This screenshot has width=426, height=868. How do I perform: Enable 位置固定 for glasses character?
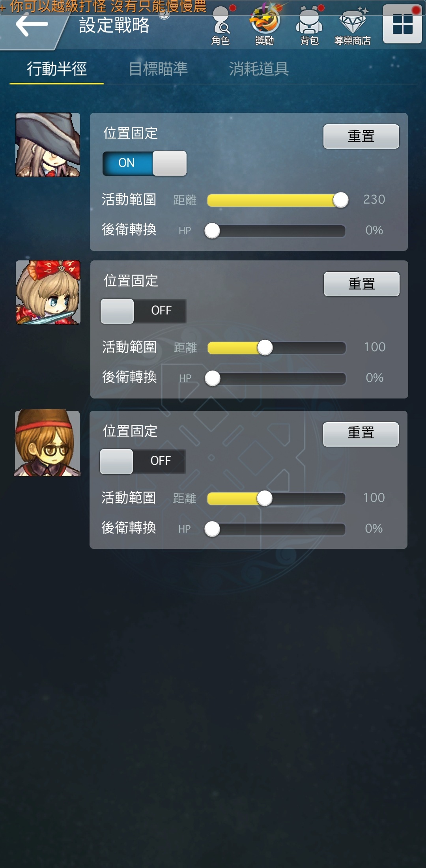tap(142, 461)
